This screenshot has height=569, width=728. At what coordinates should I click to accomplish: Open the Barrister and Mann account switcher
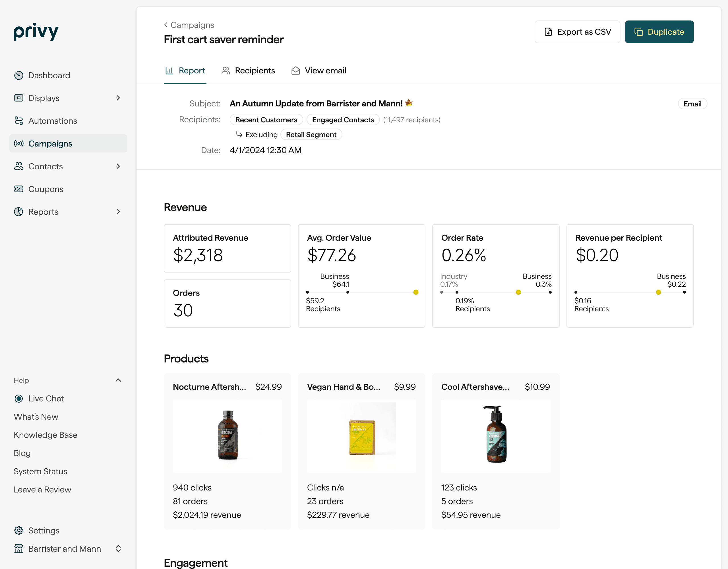point(118,549)
